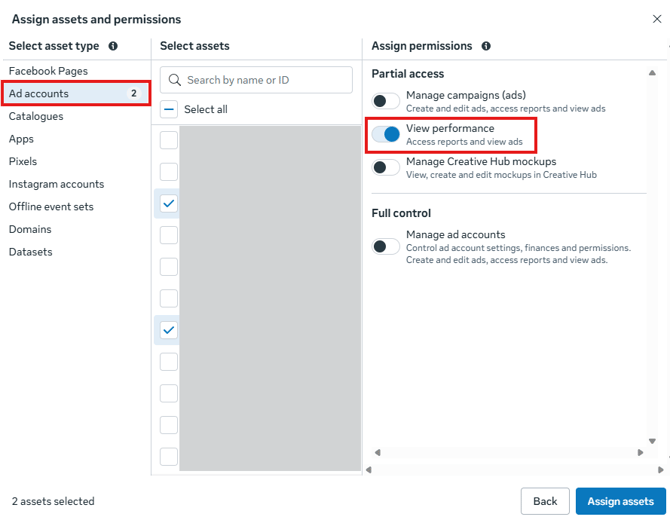The image size is (670, 520).
Task: Enable Manage campaigns (ads) toggle
Action: pos(386,100)
